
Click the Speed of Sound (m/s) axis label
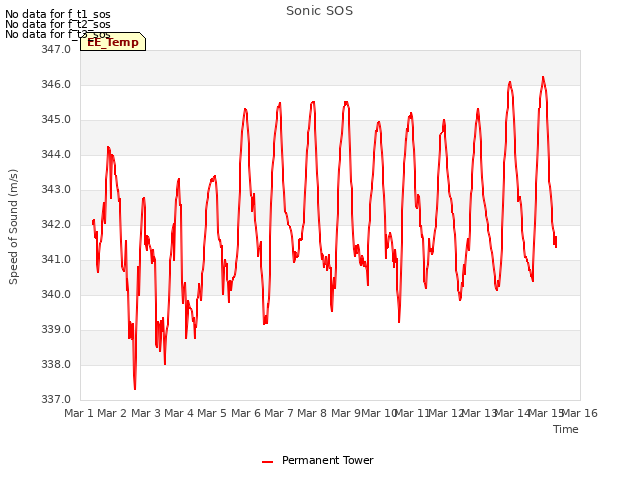pyautogui.click(x=13, y=227)
